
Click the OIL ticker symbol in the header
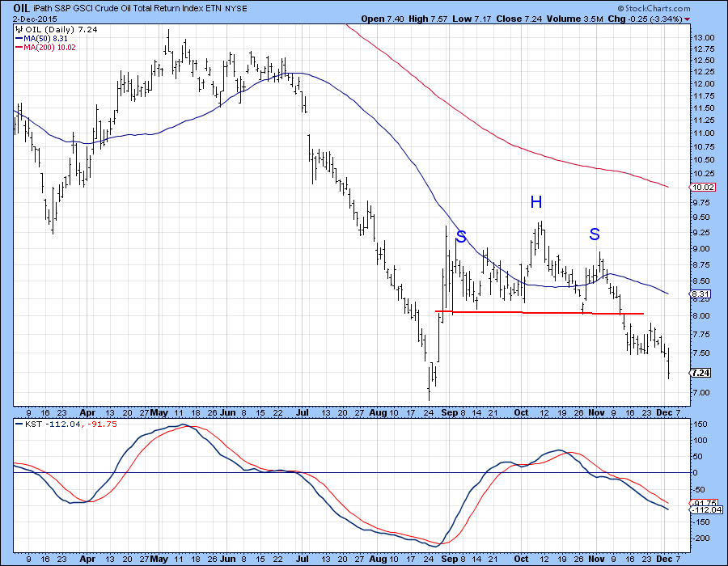(22, 7)
